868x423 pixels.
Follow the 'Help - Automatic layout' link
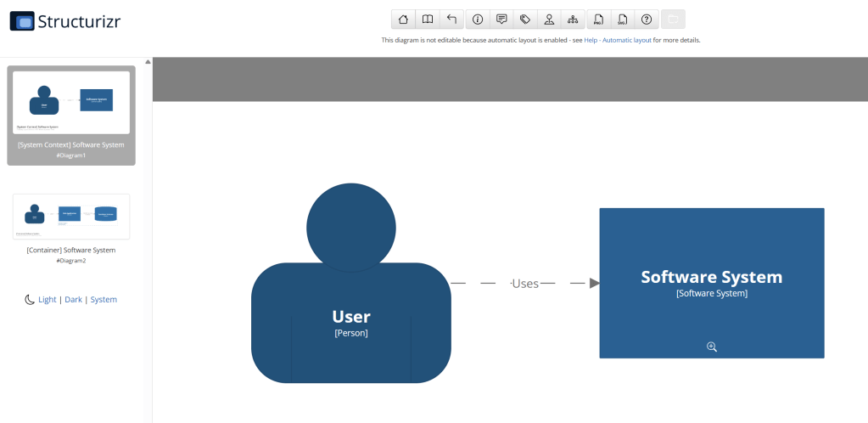click(x=618, y=40)
